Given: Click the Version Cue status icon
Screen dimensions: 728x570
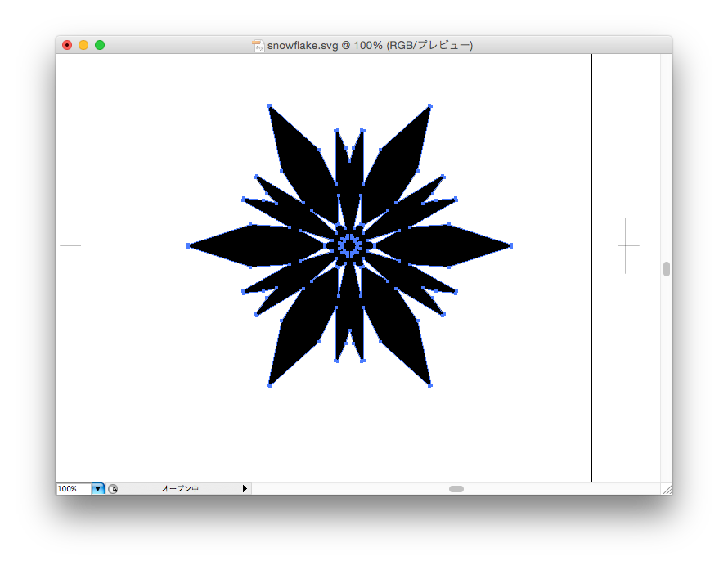Looking at the screenshot, I should click(x=113, y=489).
